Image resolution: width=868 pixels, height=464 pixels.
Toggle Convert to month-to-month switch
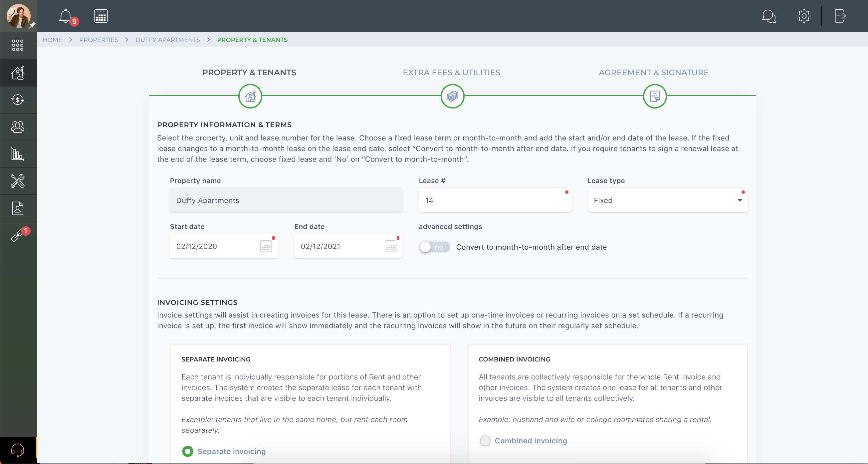[434, 247]
